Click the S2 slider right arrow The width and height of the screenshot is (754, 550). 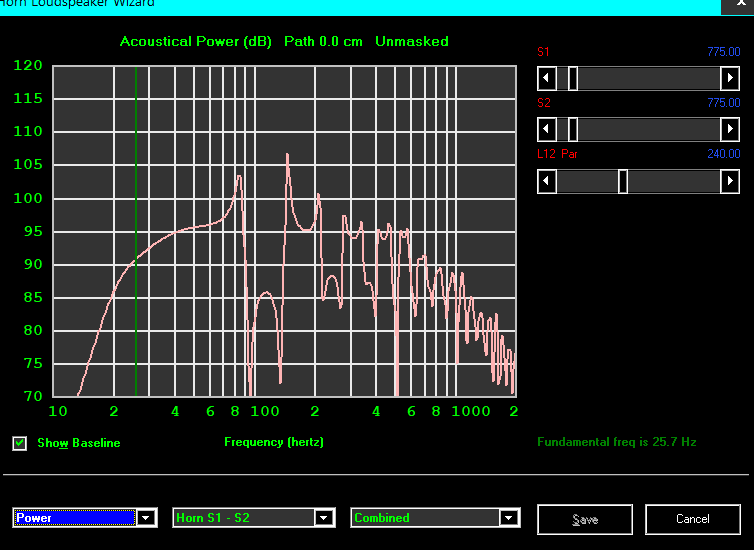[x=730, y=129]
